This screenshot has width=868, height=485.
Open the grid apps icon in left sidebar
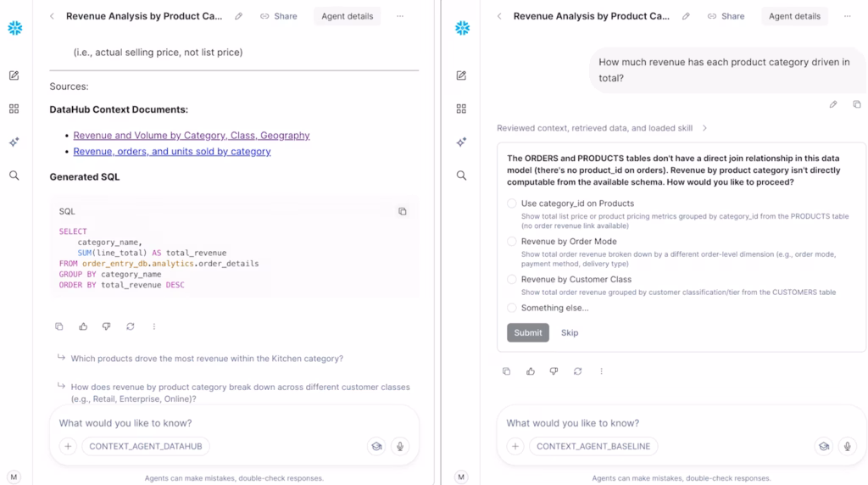coord(14,109)
